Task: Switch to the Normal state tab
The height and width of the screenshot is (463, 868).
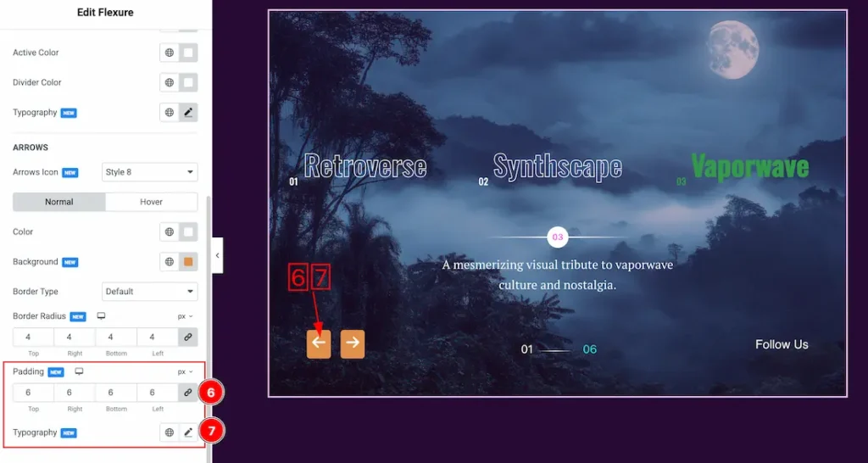Action: [x=59, y=202]
